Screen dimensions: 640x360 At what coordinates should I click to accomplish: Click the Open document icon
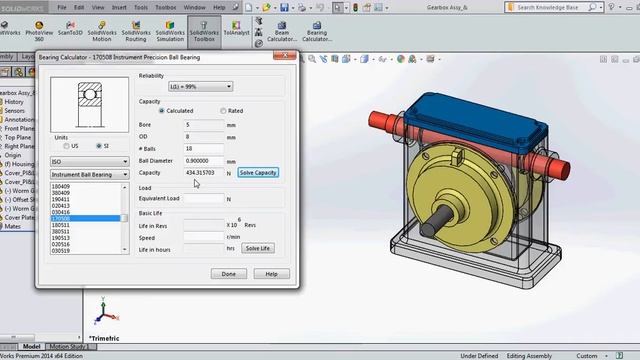267,7
